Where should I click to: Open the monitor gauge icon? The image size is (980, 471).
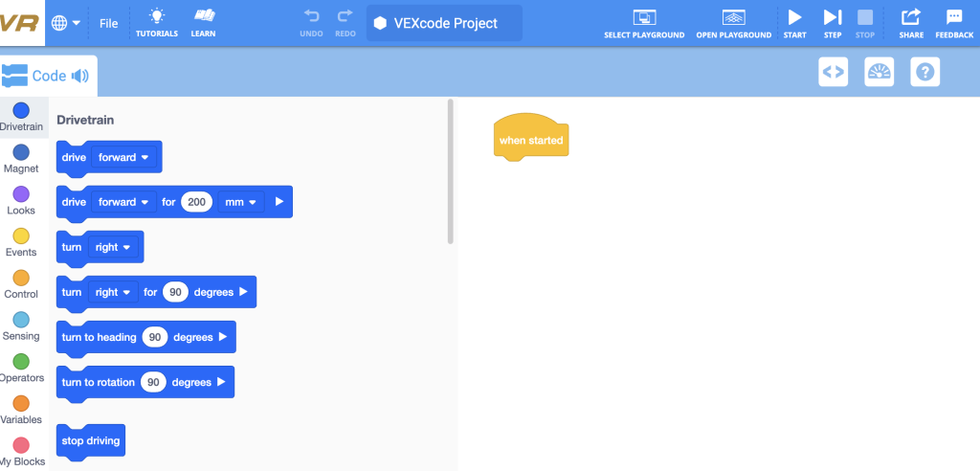click(879, 72)
